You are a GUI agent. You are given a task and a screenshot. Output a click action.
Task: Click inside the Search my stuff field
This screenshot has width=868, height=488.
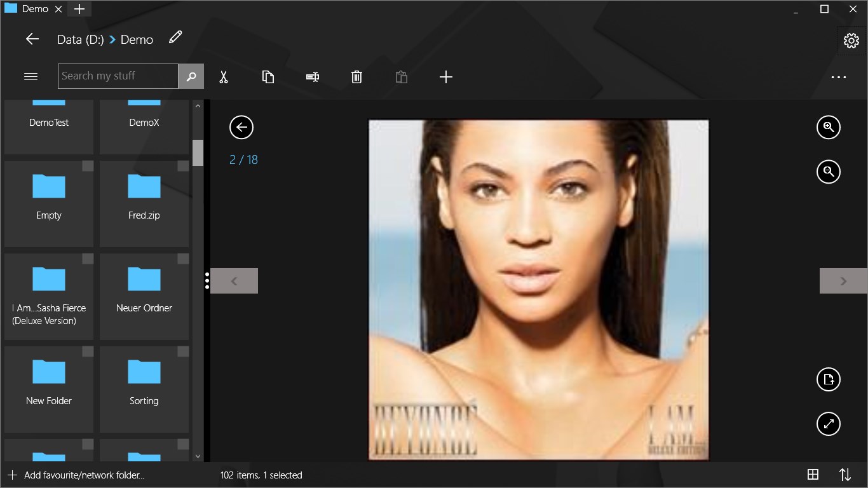click(x=118, y=76)
